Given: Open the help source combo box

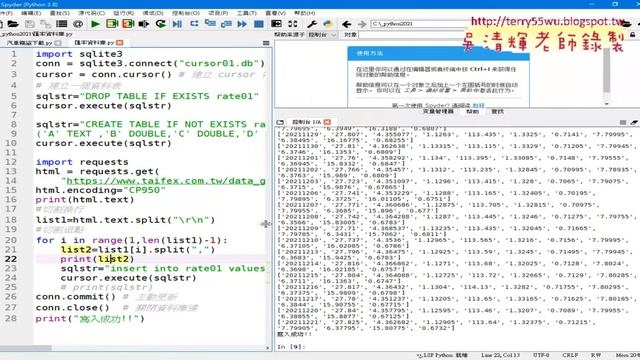Looking at the screenshot, I should [322, 35].
